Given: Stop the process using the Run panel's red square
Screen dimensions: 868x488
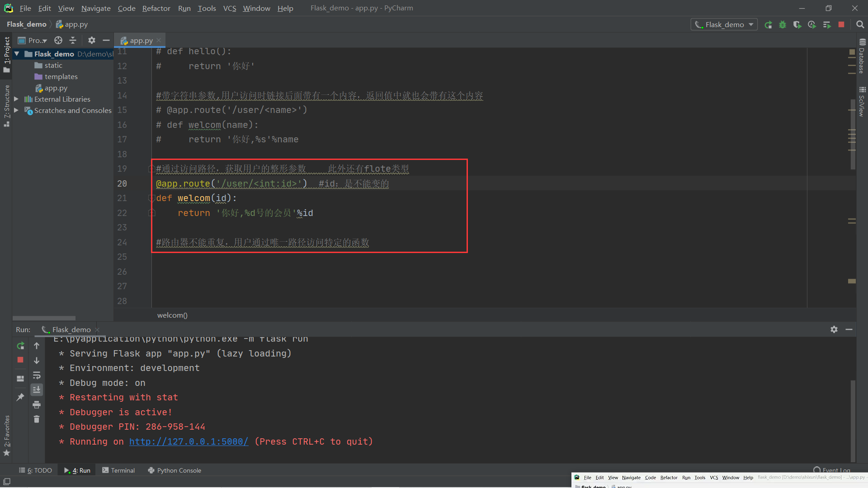Looking at the screenshot, I should (x=20, y=360).
